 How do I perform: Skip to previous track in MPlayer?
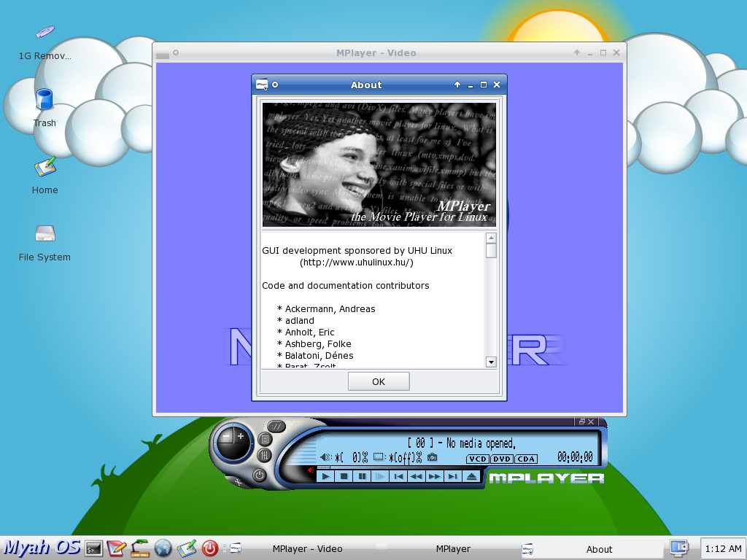pyautogui.click(x=398, y=476)
